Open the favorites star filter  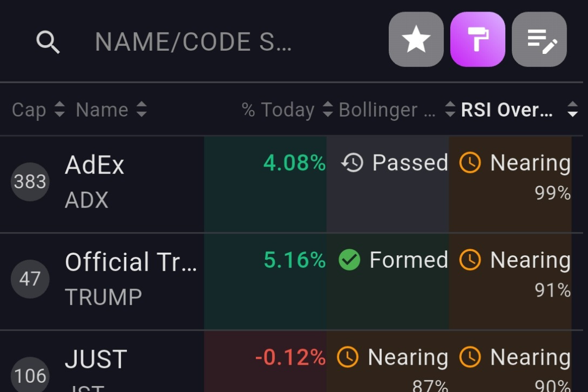point(416,40)
